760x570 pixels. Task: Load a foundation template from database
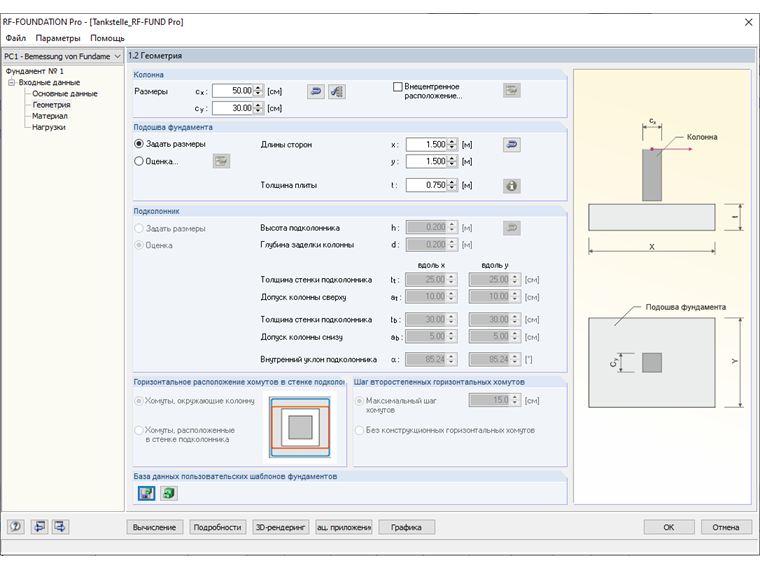coord(169,493)
